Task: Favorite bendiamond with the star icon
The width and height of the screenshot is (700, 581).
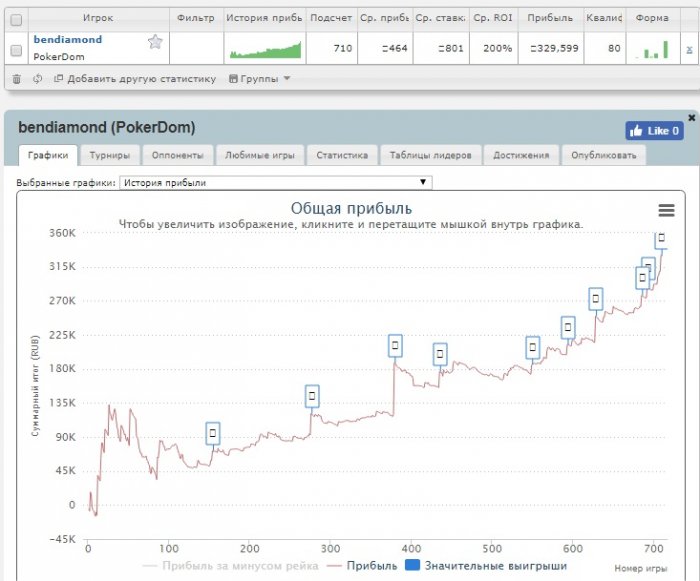Action: 155,42
